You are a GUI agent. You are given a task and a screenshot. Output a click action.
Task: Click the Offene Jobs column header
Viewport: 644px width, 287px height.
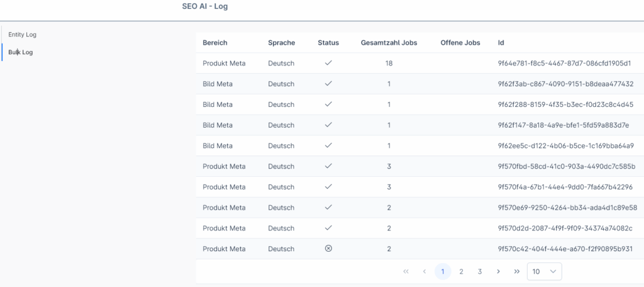(x=460, y=43)
